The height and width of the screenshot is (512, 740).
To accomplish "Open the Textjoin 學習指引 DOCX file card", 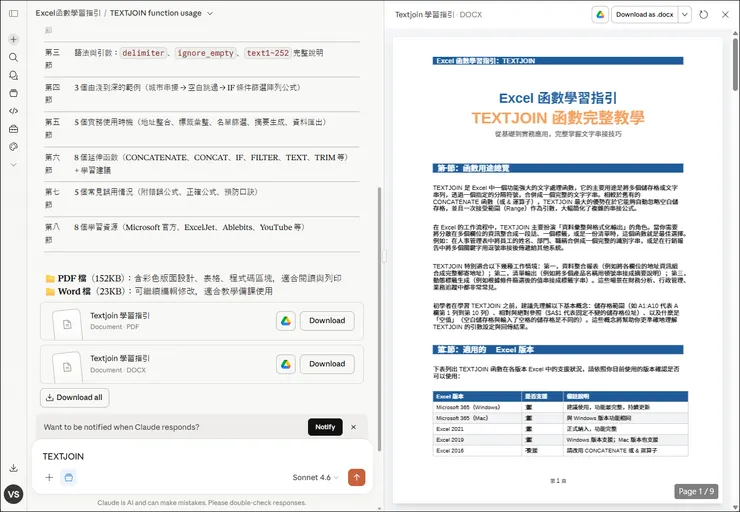I will pos(202,364).
